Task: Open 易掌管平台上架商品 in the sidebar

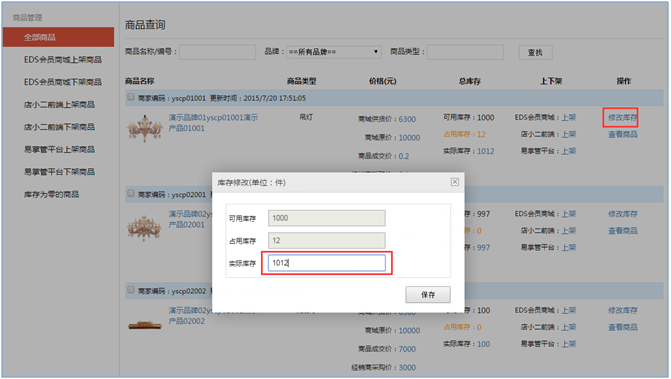Action: [x=59, y=149]
